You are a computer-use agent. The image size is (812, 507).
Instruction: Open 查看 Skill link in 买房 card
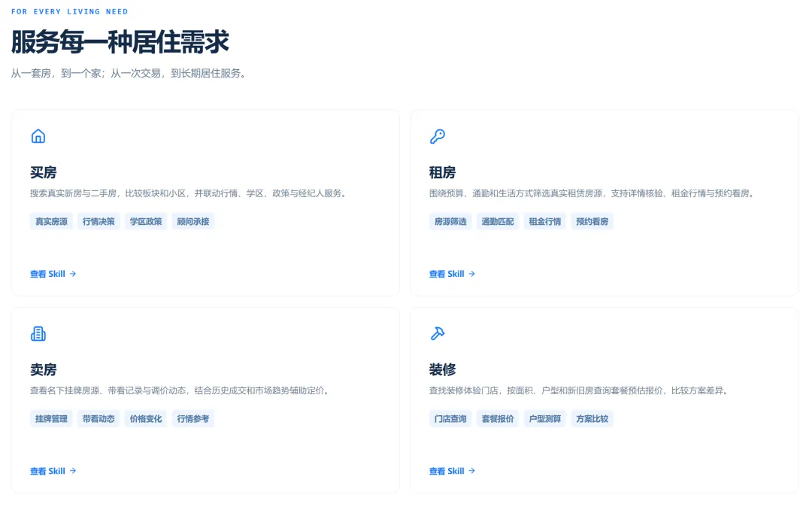53,274
